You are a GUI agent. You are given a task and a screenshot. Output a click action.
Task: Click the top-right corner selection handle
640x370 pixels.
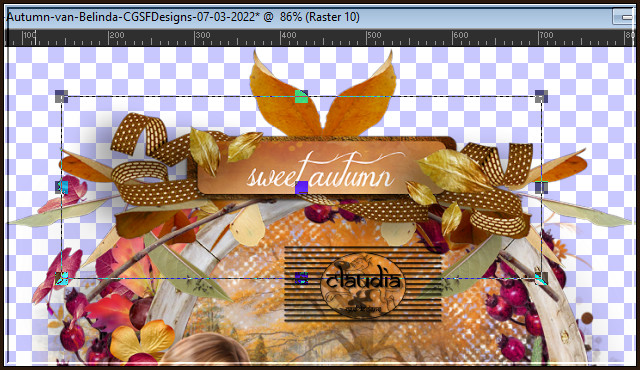(x=541, y=97)
